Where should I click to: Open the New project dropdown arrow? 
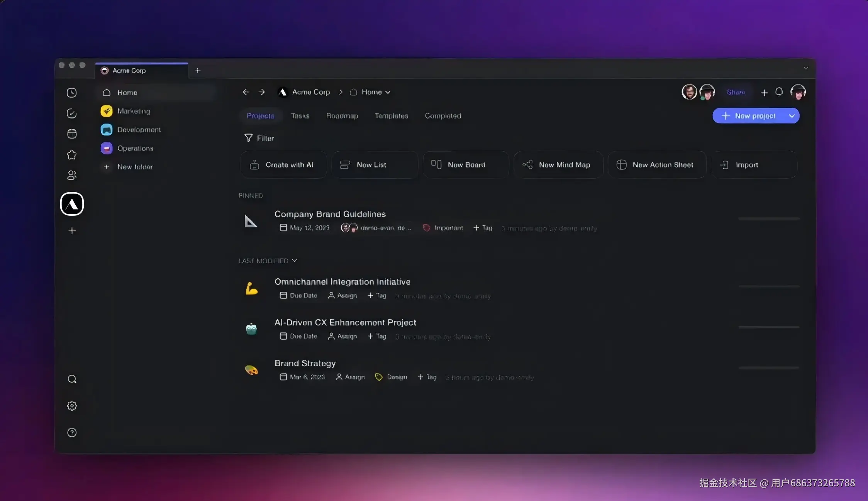pos(792,116)
